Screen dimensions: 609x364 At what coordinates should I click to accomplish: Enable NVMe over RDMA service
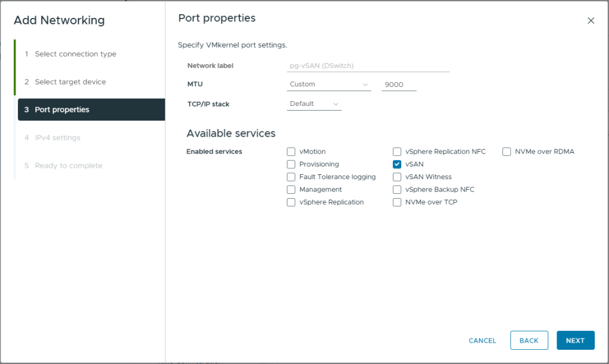[x=507, y=152]
